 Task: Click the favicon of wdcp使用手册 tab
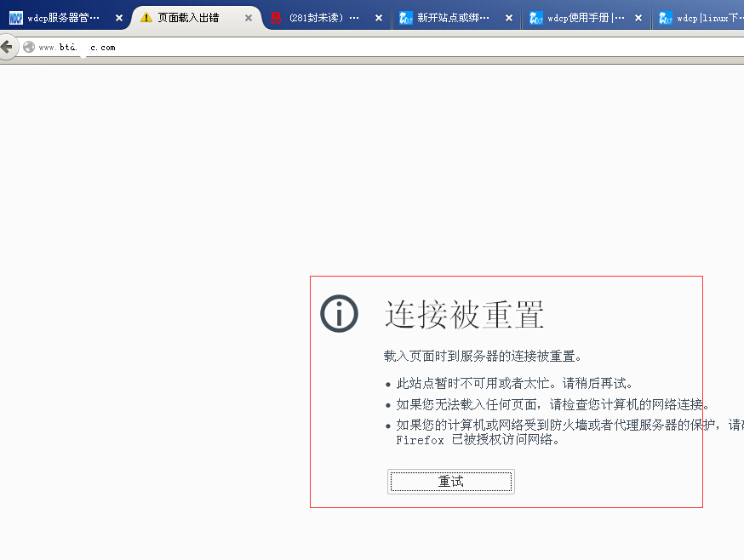click(x=535, y=18)
